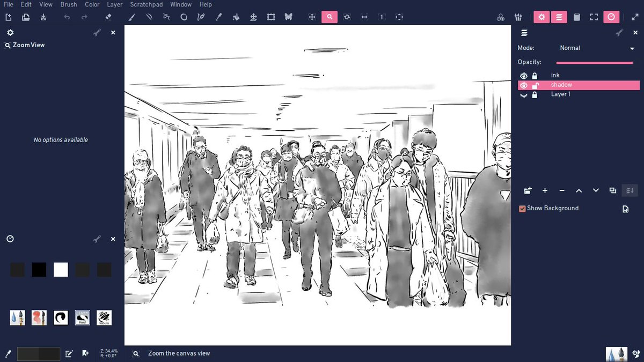This screenshot has width=644, height=362.
Task: Open the color chooser dropdown icon
Action: [501, 17]
